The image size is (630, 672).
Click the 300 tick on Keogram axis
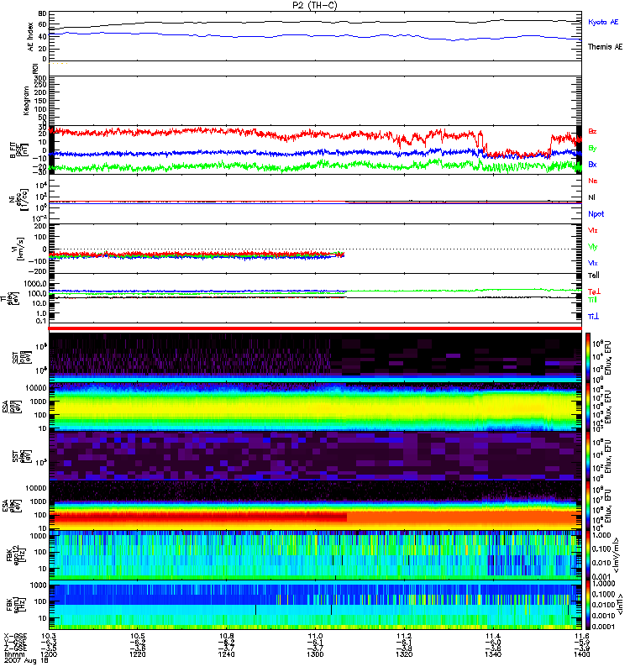tap(40, 78)
